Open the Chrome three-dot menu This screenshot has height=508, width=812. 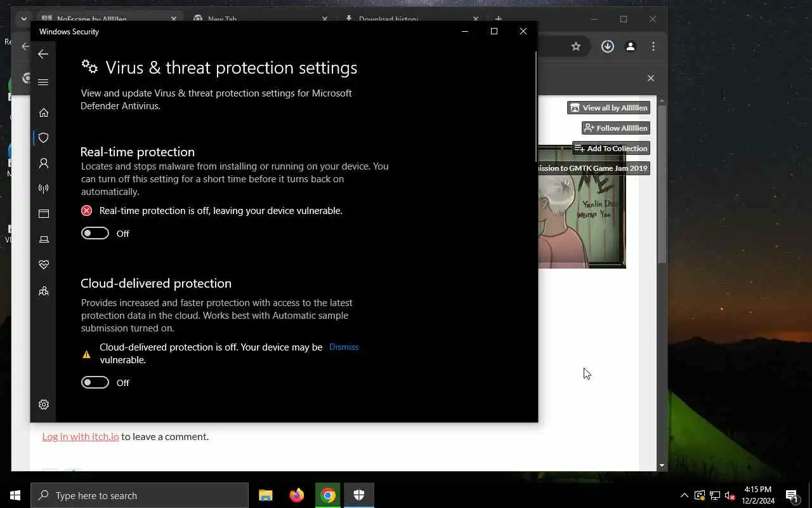click(653, 46)
